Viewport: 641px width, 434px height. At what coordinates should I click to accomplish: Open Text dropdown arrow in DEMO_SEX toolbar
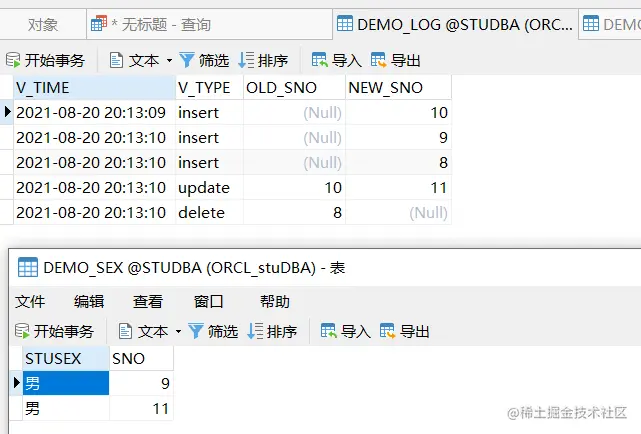[x=178, y=331]
